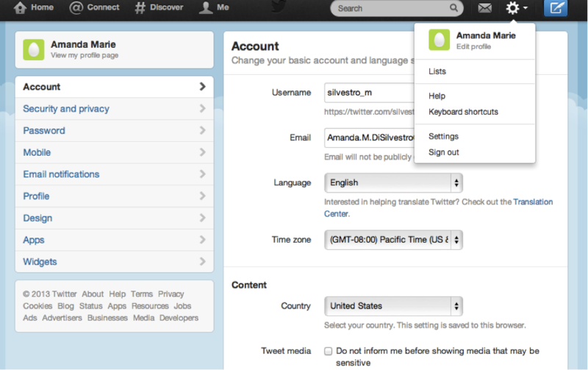Screen dimensions: 588x370
Task: Click chevron on Email notifications row
Action: point(203,174)
